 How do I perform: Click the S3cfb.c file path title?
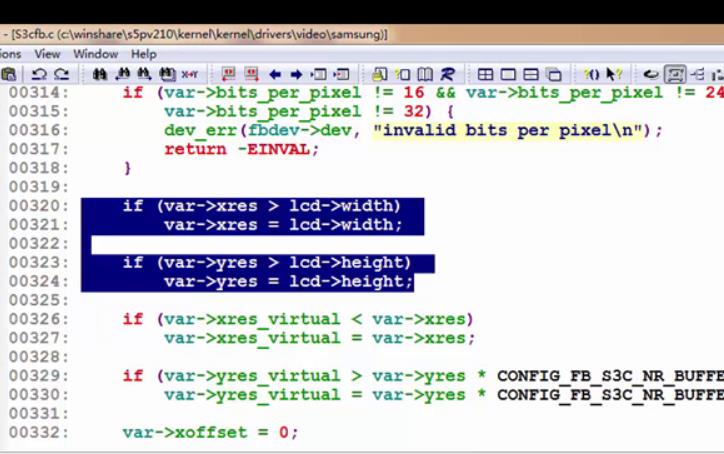[199, 34]
